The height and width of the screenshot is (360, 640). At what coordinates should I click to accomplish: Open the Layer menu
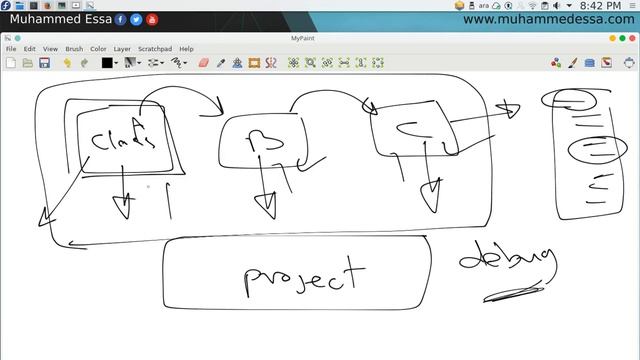(x=122, y=49)
